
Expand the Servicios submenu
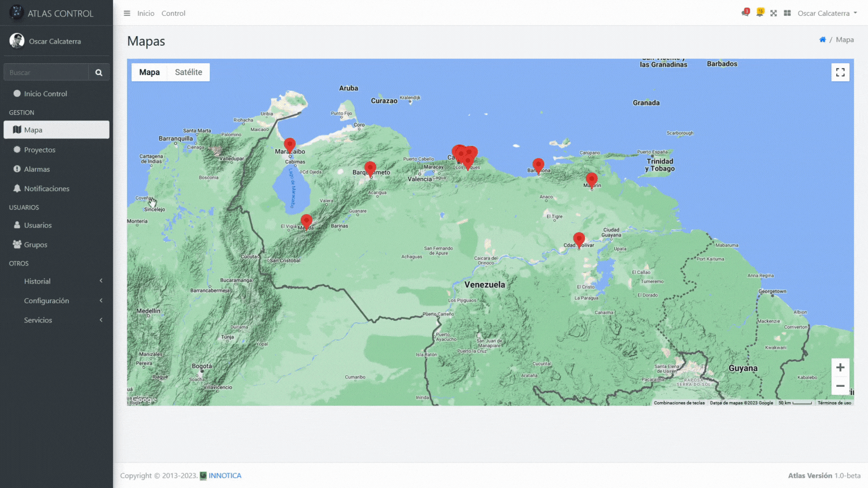coord(57,320)
